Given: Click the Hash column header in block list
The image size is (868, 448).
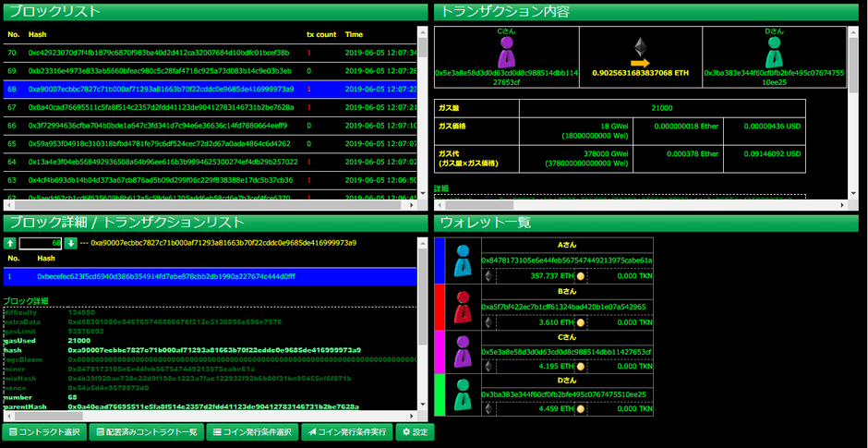Looking at the screenshot, I should pyautogui.click(x=37, y=34).
